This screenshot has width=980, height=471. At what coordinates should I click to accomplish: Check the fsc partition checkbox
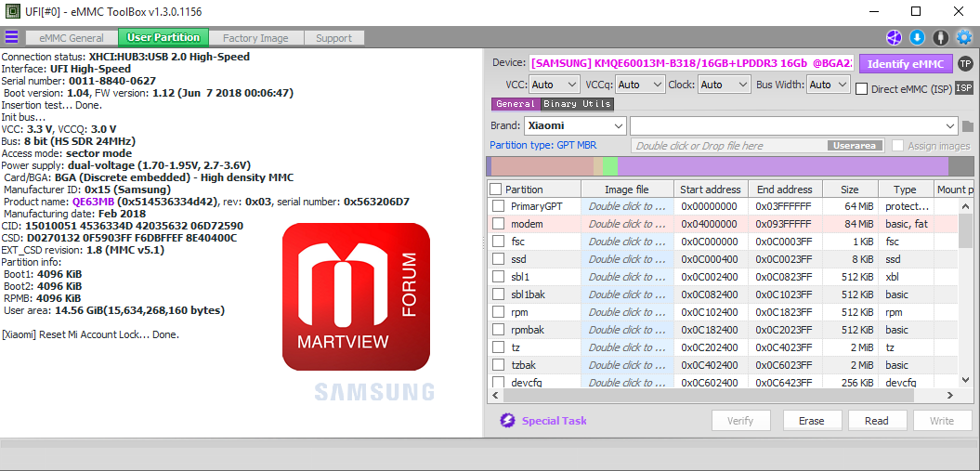pos(498,242)
